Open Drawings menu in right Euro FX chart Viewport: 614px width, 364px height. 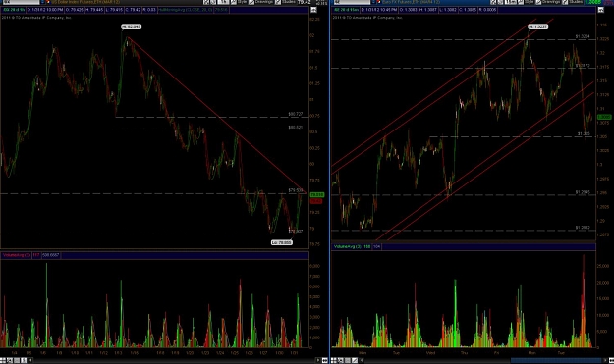(551, 2)
